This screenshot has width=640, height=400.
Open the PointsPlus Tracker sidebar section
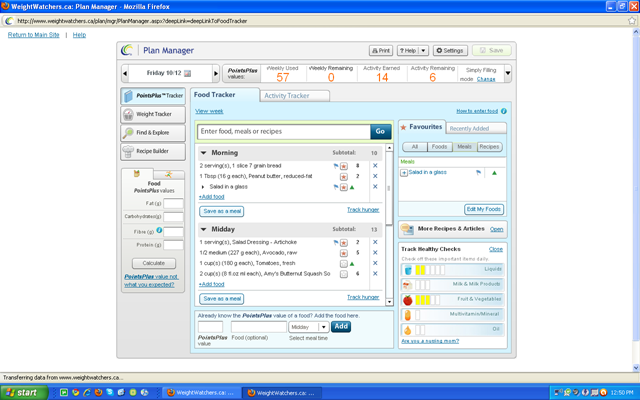153,96
